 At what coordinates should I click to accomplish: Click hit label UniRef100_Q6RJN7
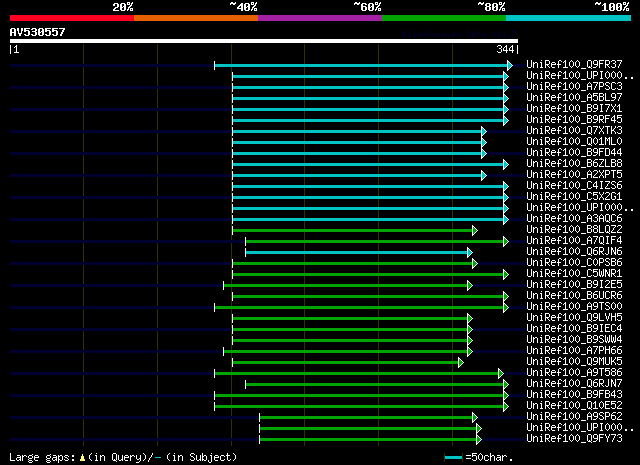click(574, 383)
